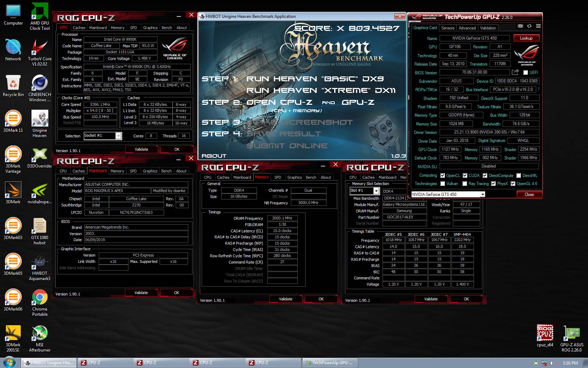This screenshot has width=588, height=368.
Task: Open 3DMark Vantage shortcut
Action: click(13, 159)
